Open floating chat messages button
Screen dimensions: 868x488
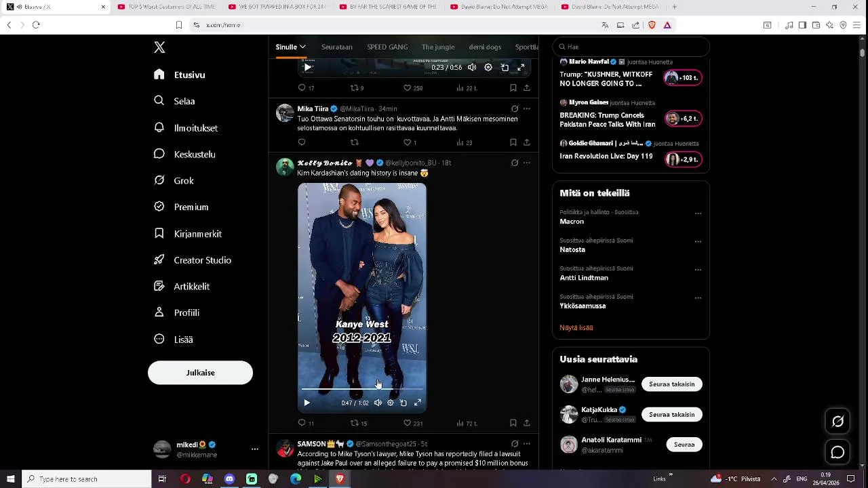coord(838,452)
